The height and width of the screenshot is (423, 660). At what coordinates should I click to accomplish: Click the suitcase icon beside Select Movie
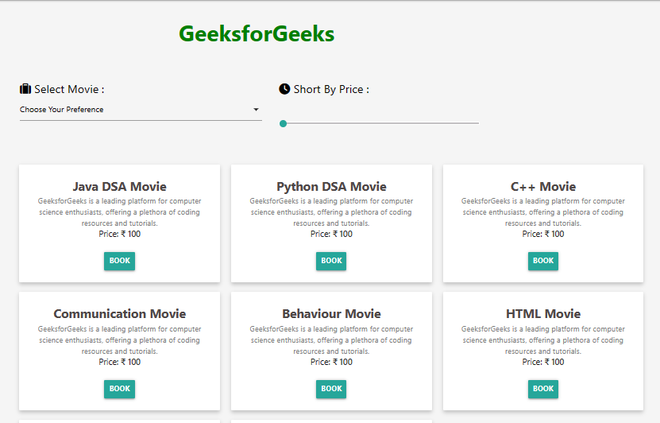coord(25,89)
